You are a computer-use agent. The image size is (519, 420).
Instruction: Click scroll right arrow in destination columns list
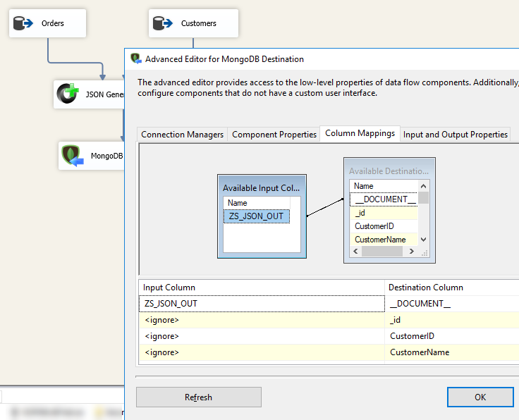pos(411,252)
